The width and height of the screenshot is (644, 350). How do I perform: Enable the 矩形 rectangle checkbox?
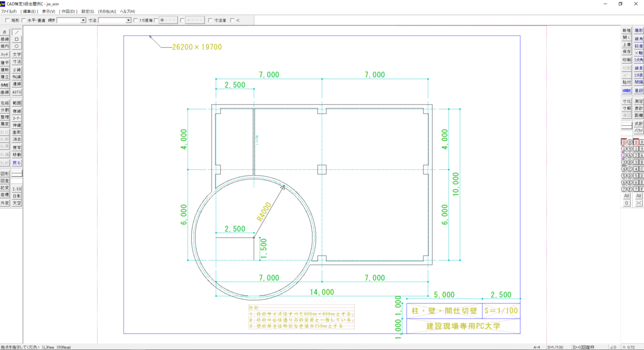coord(6,20)
